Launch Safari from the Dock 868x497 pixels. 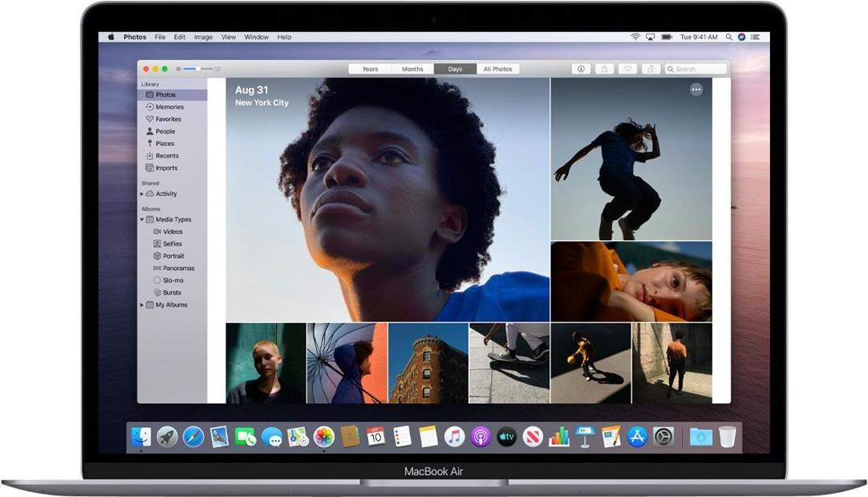(193, 437)
